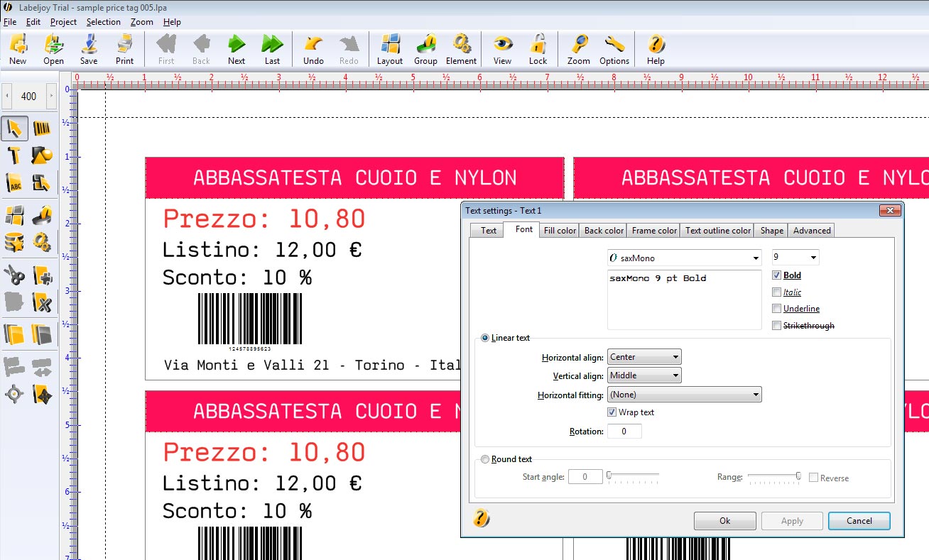Increase zoom with the right arrow by 400
Viewport: 929px width, 560px height.
point(50,96)
